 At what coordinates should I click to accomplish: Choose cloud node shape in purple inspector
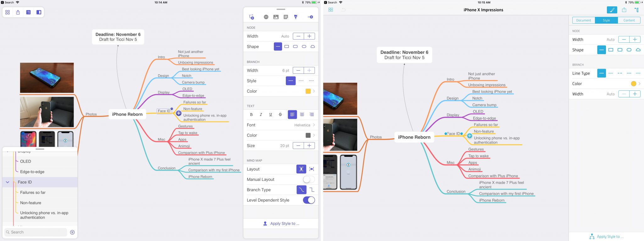point(313,47)
